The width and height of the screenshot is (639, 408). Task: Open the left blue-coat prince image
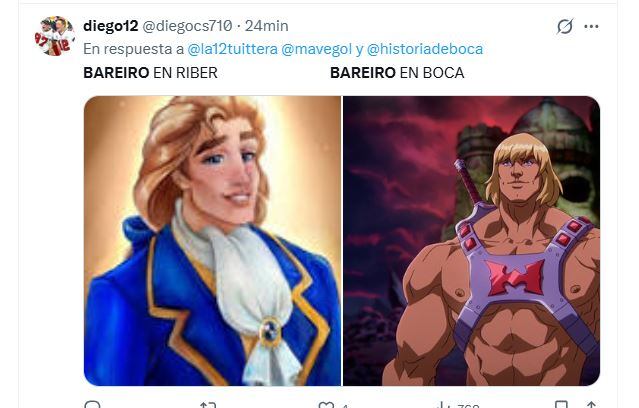tap(212, 241)
